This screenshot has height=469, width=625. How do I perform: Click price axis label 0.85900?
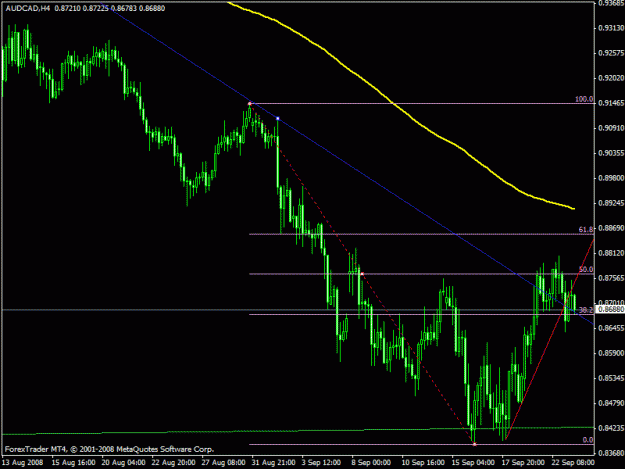611,353
